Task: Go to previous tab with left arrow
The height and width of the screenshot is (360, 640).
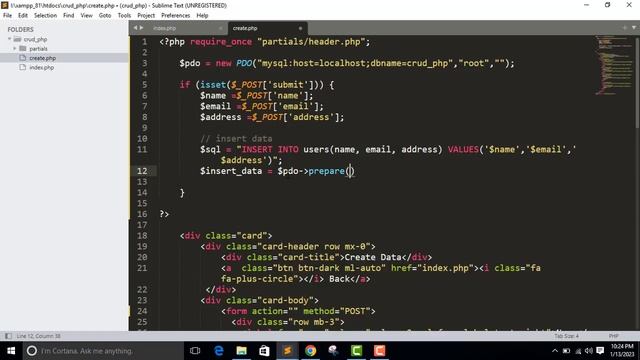Action: [x=136, y=28]
